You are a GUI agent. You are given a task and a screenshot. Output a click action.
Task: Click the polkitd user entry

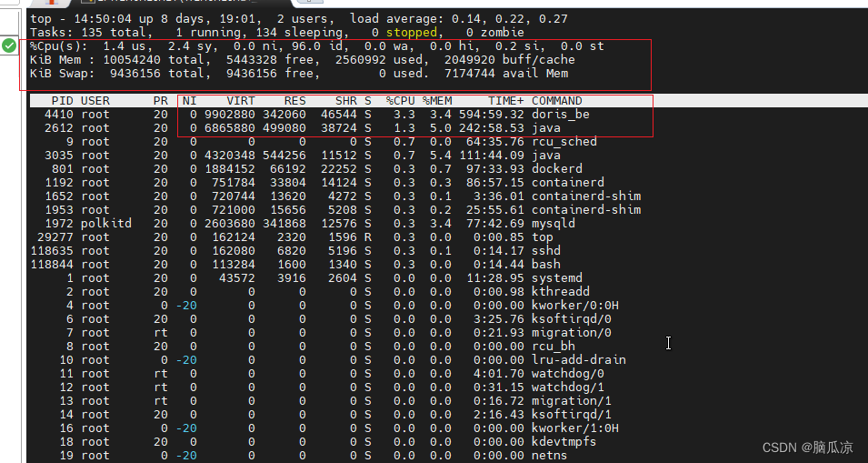[x=106, y=223]
